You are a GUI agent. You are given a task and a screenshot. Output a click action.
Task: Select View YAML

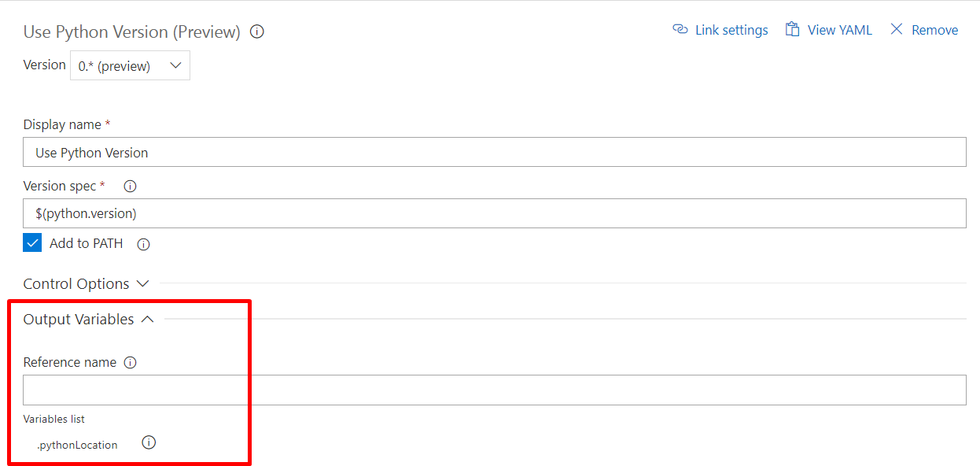[839, 29]
